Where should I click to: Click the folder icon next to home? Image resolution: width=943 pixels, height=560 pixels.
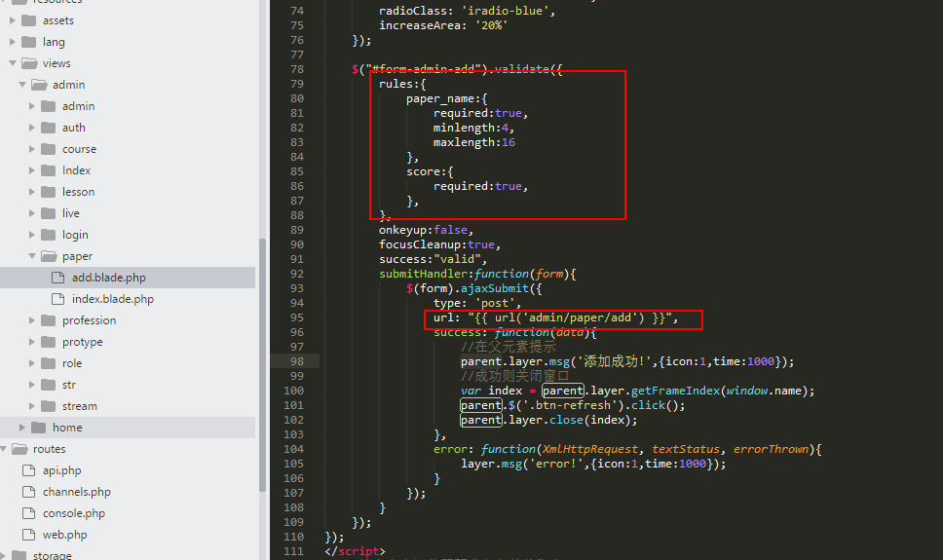click(38, 428)
